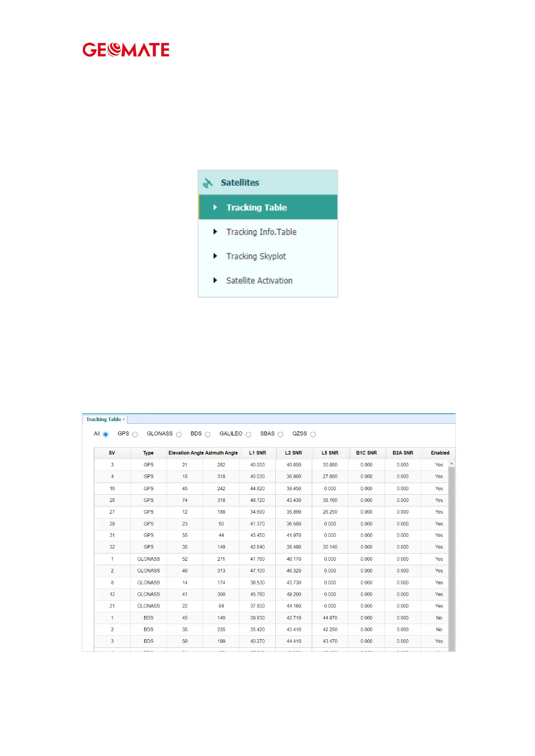Viewport: 535px width, 756px height.
Task: Click L5 SNR value 27.800
Action: pos(330,476)
